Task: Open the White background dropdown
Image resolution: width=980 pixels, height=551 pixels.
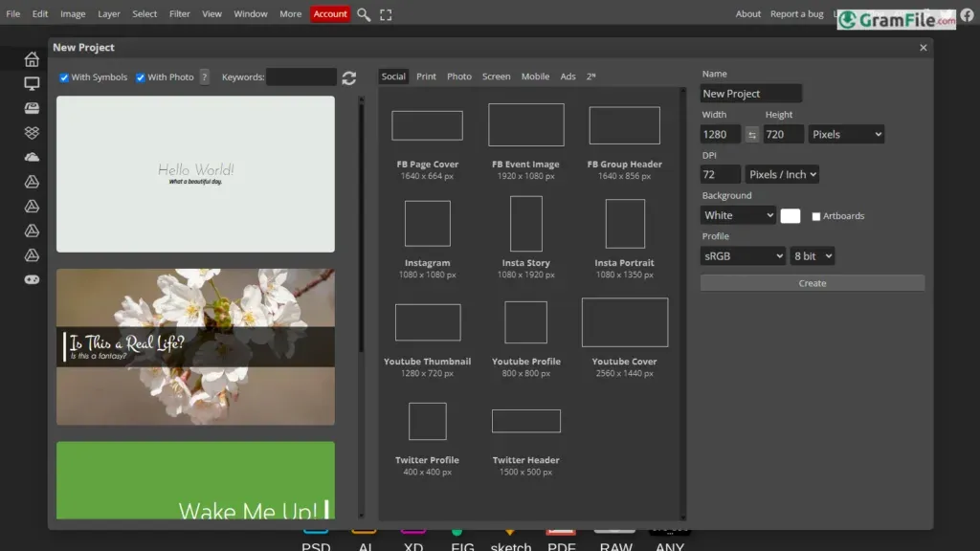Action: 738,215
